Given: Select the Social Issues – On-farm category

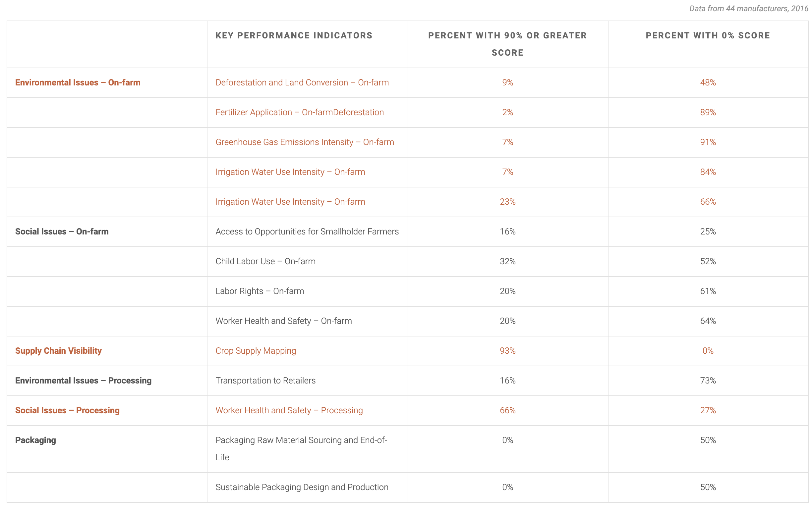Looking at the screenshot, I should 62,231.
